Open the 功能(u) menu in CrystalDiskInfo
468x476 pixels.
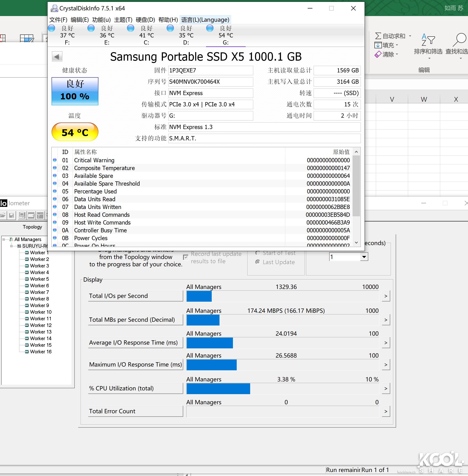click(x=101, y=20)
